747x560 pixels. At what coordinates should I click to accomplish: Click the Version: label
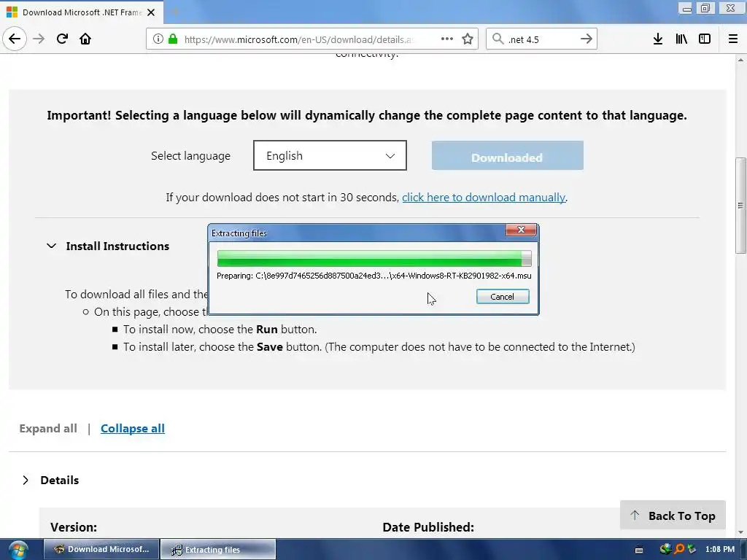tap(74, 527)
